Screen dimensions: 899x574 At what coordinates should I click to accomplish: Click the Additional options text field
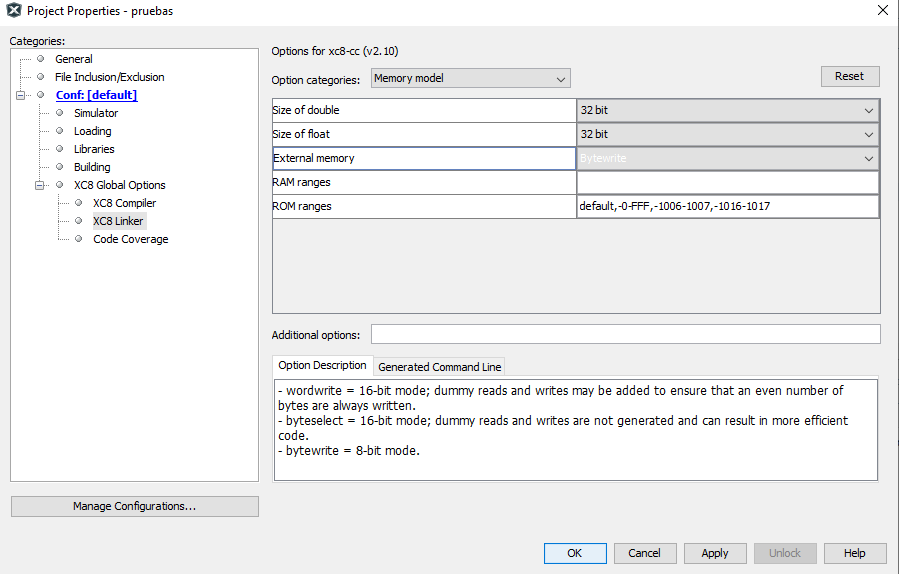626,334
